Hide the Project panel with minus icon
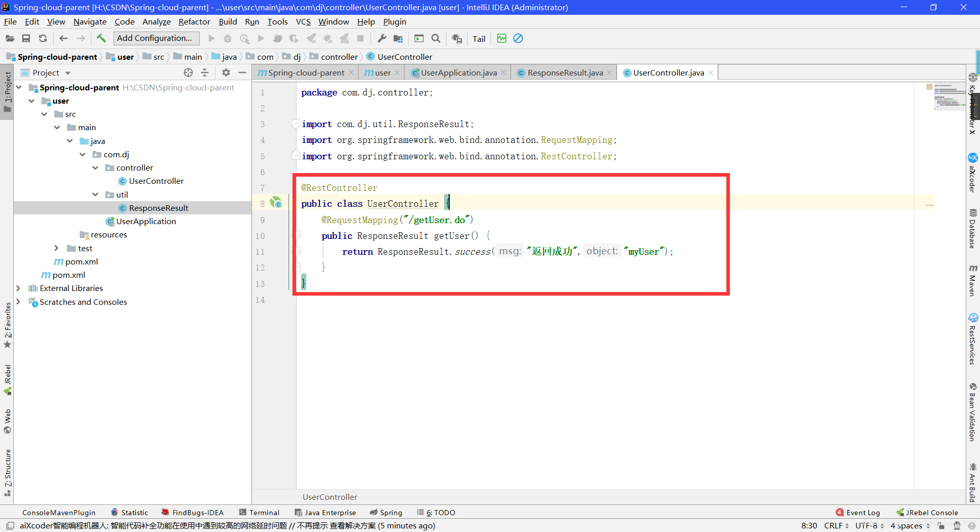This screenshot has width=980, height=532. pos(242,72)
